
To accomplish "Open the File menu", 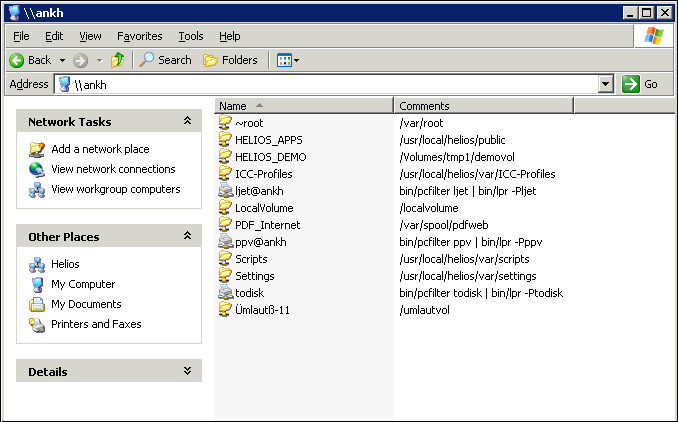I will (21, 36).
